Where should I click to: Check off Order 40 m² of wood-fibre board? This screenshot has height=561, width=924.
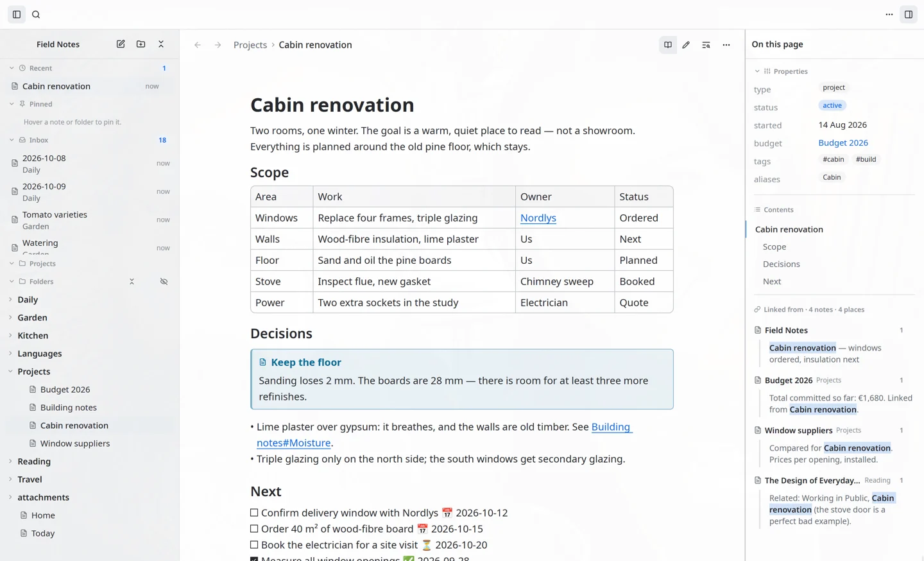(254, 529)
